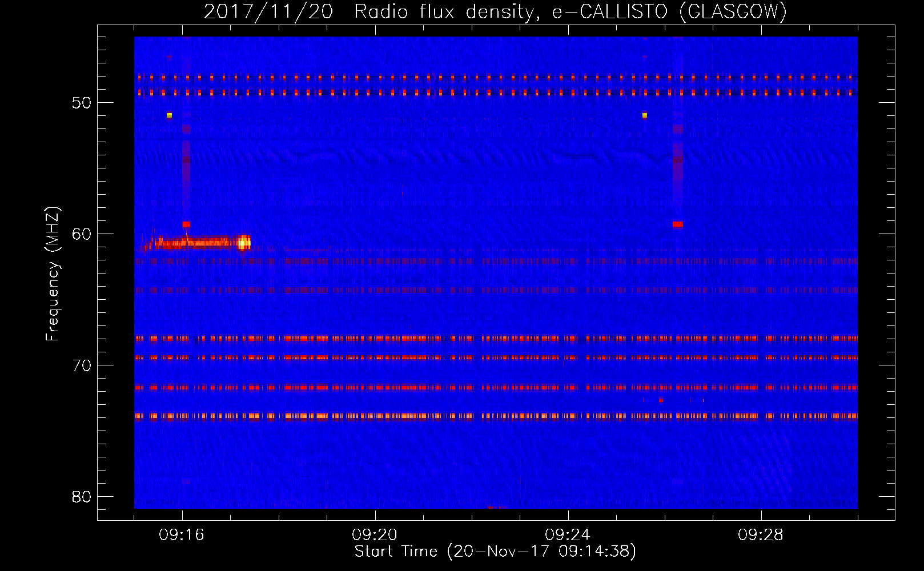Click the 80 frequency tick label

coord(82,497)
